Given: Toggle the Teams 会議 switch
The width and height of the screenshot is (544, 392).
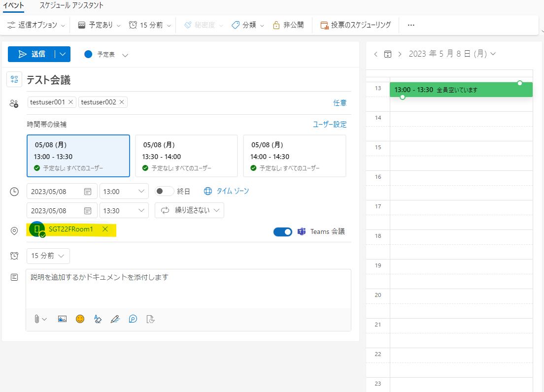Looking at the screenshot, I should [x=283, y=232].
